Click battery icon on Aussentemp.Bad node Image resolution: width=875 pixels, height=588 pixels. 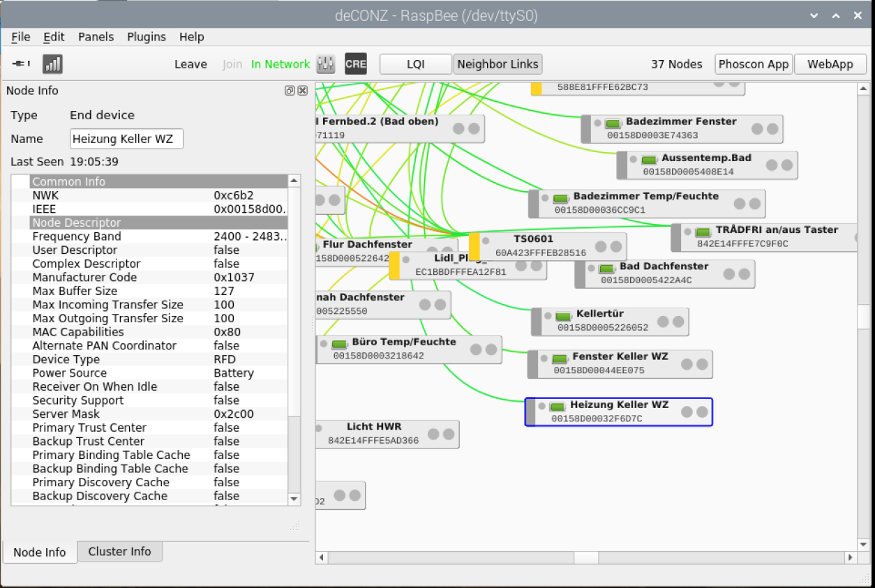[x=649, y=160]
